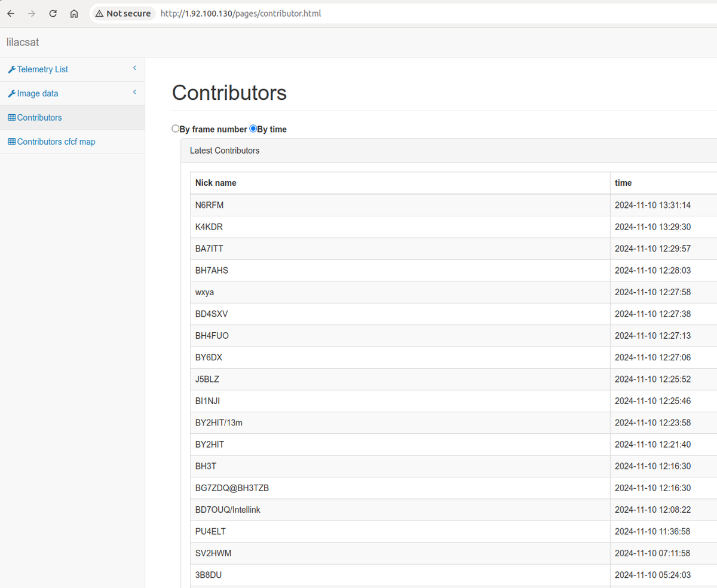
Task: Click the table icon beside Contributors
Action: pos(11,118)
